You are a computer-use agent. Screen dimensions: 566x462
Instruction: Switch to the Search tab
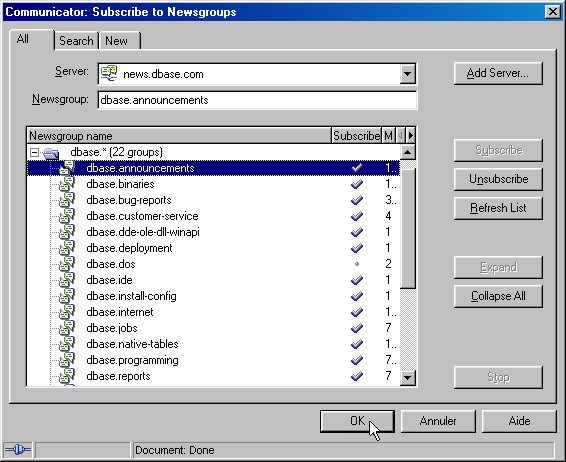pyautogui.click(x=76, y=41)
